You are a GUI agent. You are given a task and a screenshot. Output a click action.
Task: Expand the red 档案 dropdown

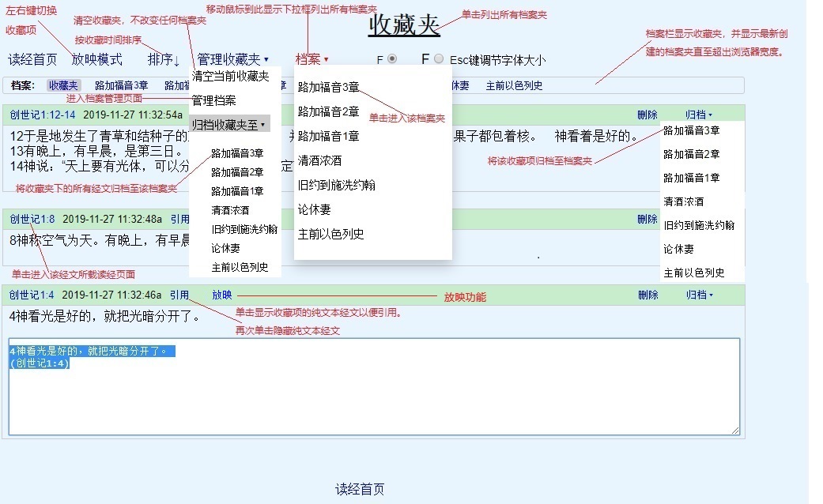pos(311,60)
